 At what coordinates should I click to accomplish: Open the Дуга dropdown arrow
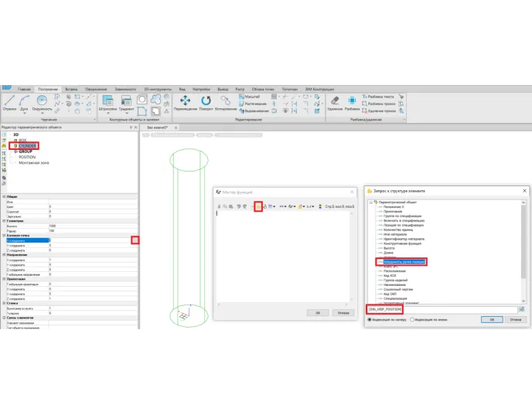tap(24, 114)
